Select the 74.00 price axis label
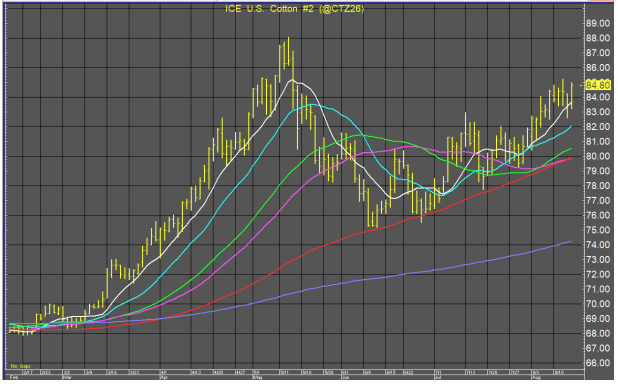The image size is (618, 384). click(598, 244)
